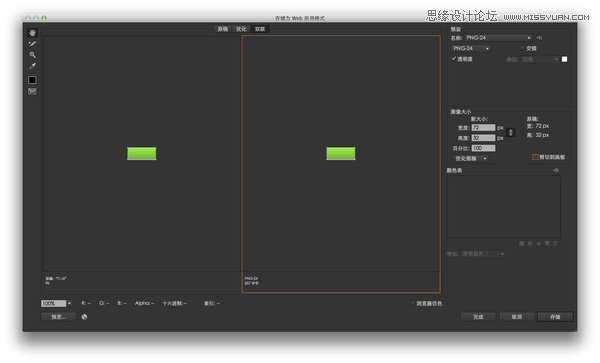Select the Slice Select tool

point(33,44)
